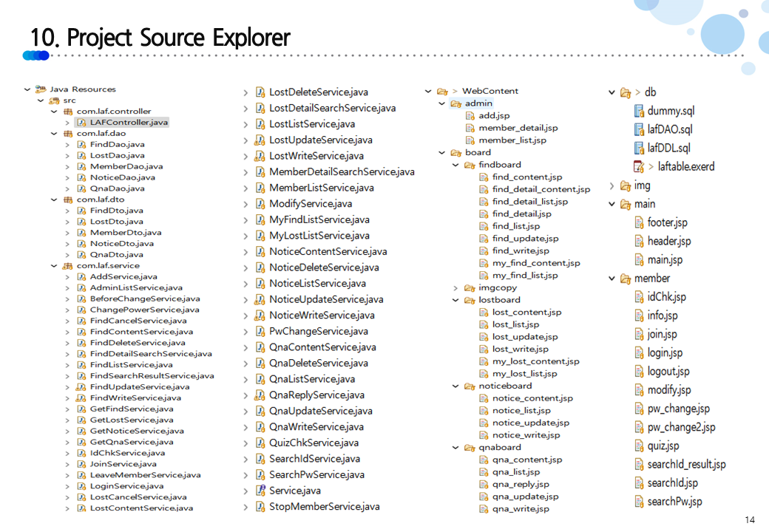The height and width of the screenshot is (532, 769).
Task: Click the page number 14
Action: tap(749, 519)
